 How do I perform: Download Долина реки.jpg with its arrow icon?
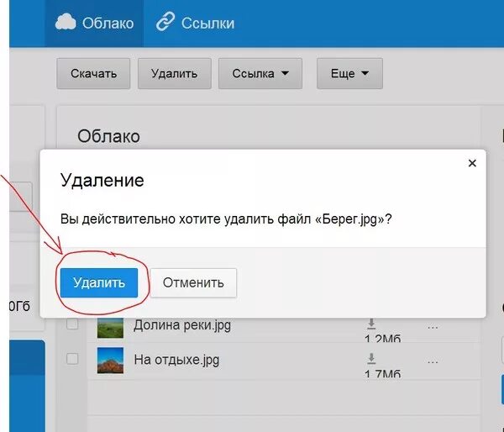[371, 324]
